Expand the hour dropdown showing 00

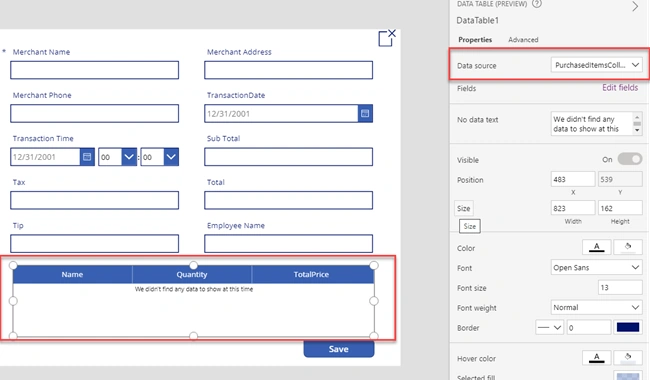coord(129,157)
